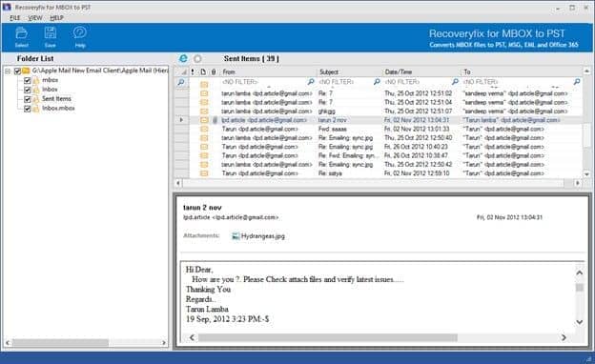595x364 pixels.
Task: Click envelope icon of Re: satya email
Action: point(204,173)
